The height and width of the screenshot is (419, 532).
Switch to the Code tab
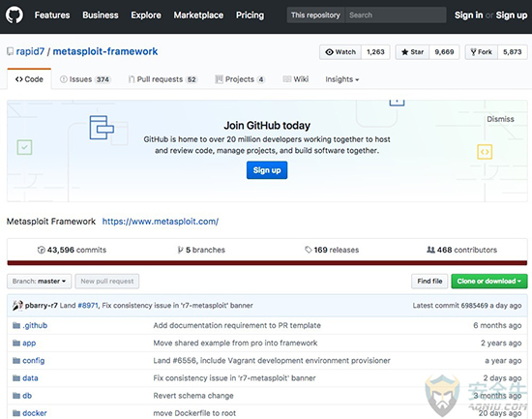click(29, 79)
